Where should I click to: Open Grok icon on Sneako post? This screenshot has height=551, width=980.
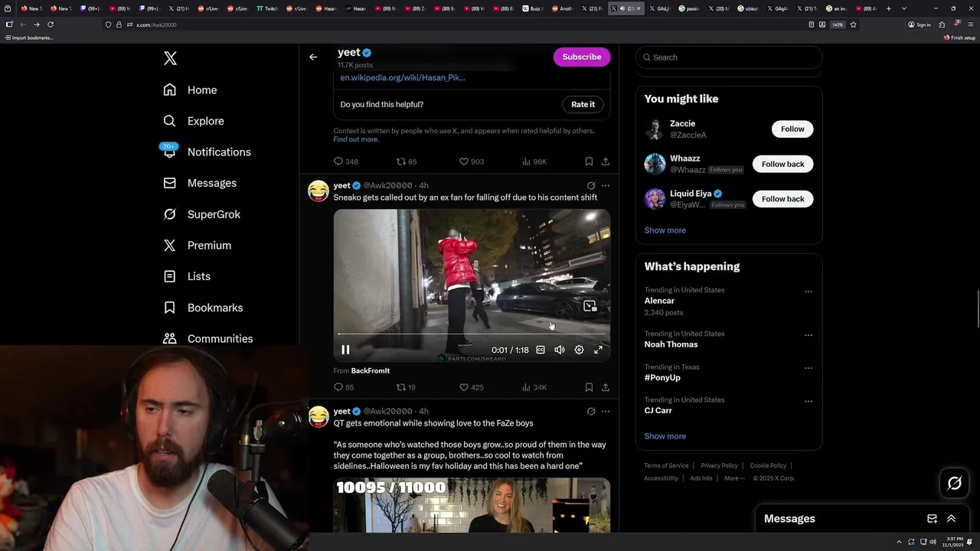(591, 185)
